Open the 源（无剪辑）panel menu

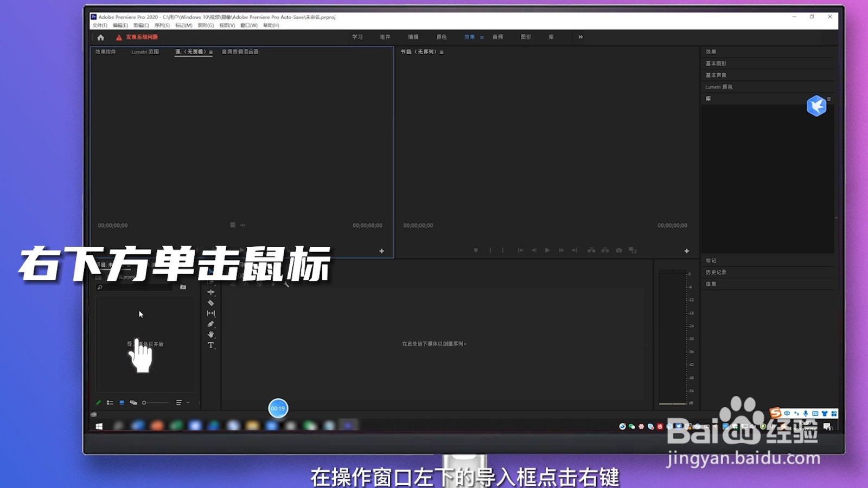point(210,53)
